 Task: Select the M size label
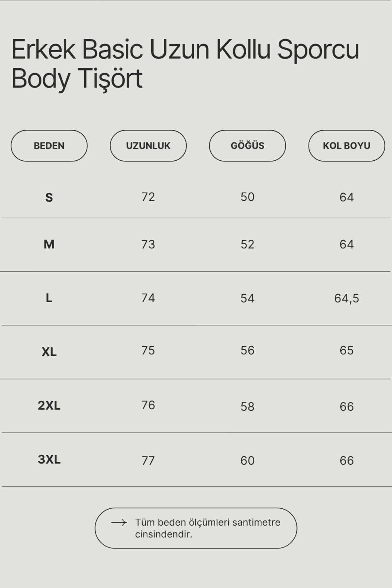49,244
